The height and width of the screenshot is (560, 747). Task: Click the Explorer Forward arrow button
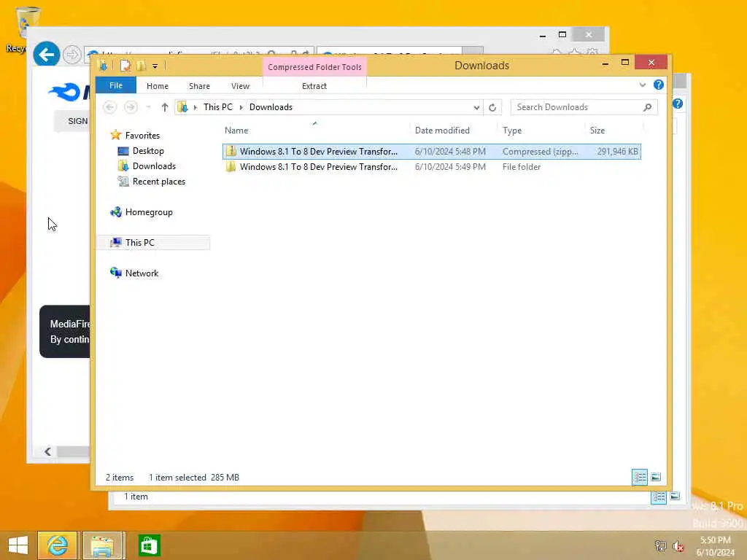(x=131, y=107)
